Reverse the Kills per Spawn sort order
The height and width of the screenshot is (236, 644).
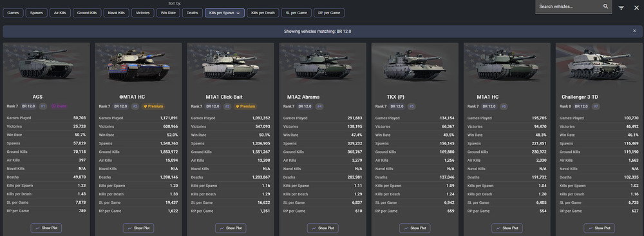click(x=225, y=13)
